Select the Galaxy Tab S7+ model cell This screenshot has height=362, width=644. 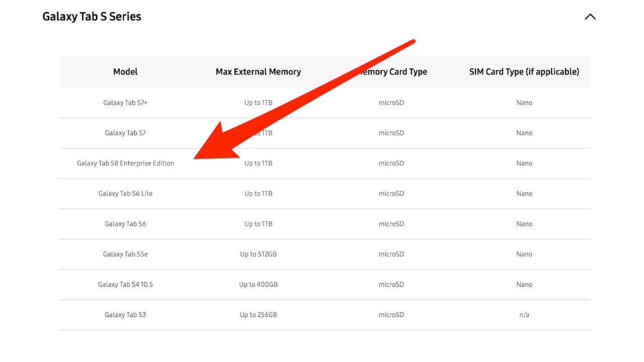coord(125,103)
